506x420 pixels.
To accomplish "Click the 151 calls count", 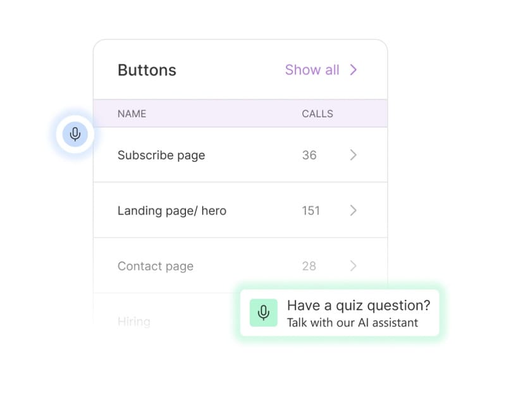I will [x=311, y=211].
